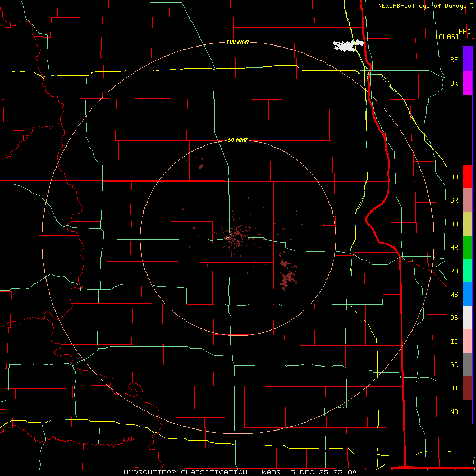Click the BI dark-red legend swatch
The image size is (476, 476).
467,388
